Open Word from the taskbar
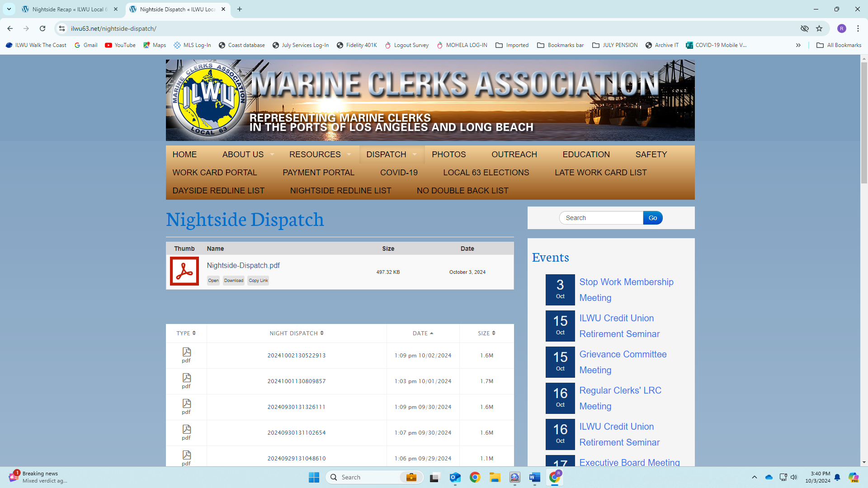868x488 pixels. point(535,477)
